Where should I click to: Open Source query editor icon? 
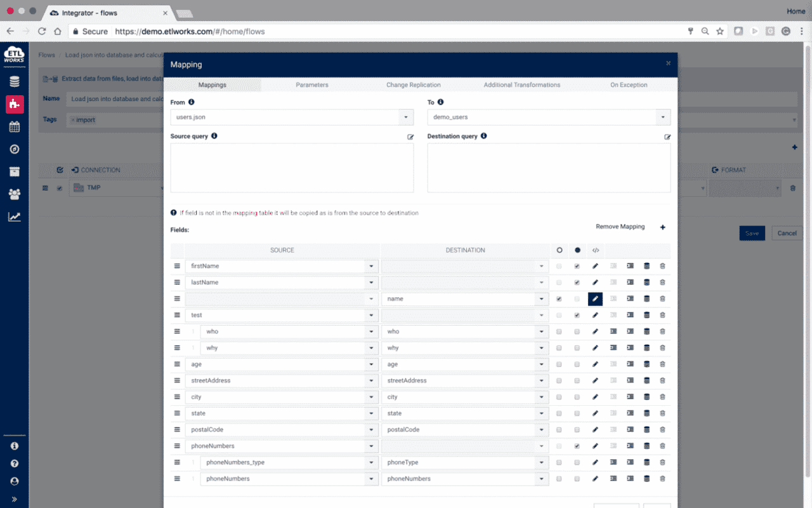410,137
